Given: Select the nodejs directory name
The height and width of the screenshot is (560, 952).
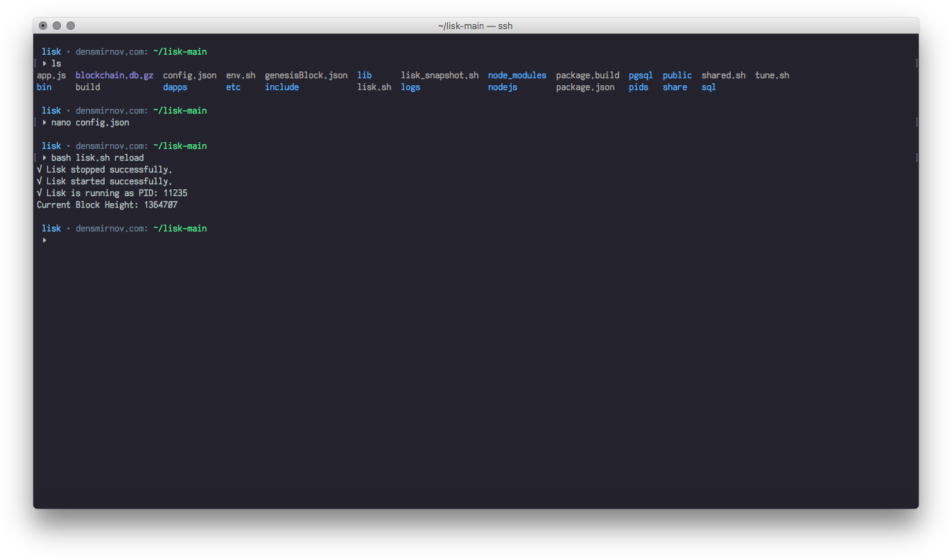Looking at the screenshot, I should [503, 87].
